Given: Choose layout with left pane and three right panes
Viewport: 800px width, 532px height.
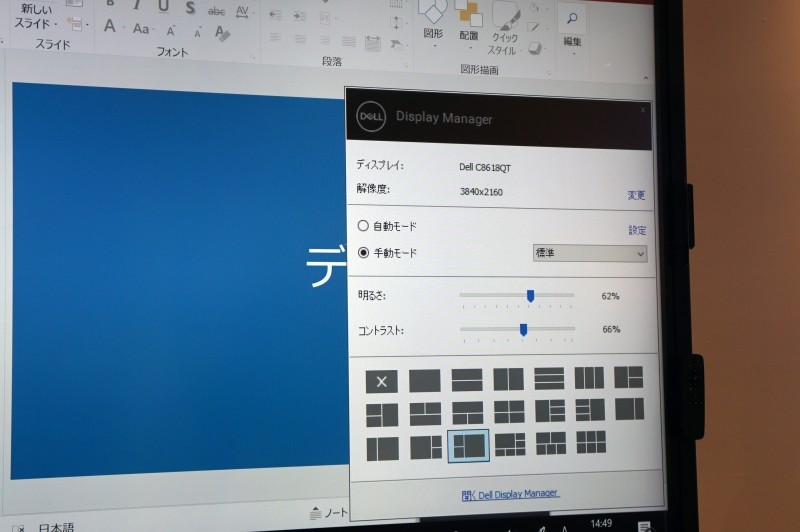Looking at the screenshot, I should (550, 411).
